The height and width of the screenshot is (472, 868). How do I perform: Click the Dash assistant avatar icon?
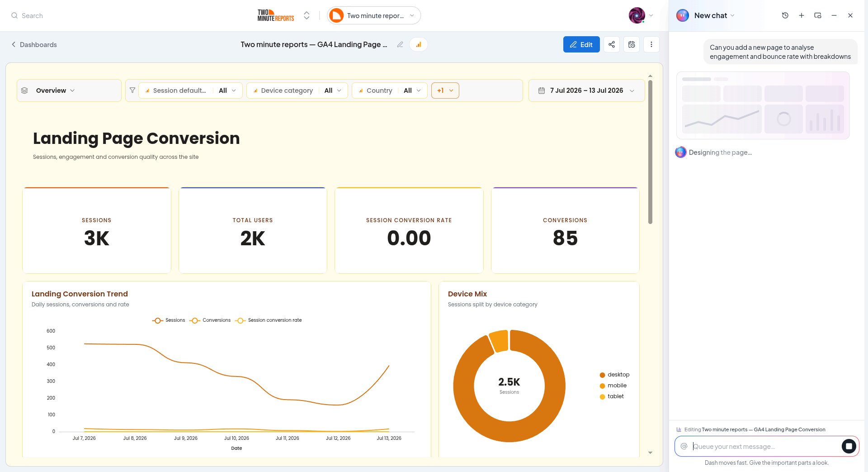pos(682,15)
